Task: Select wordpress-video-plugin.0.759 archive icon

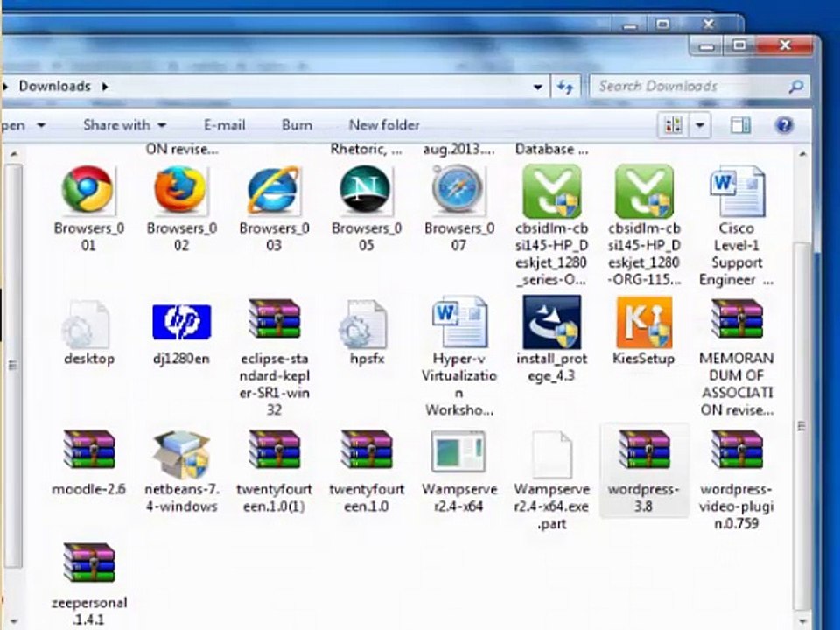Action: pos(737,450)
